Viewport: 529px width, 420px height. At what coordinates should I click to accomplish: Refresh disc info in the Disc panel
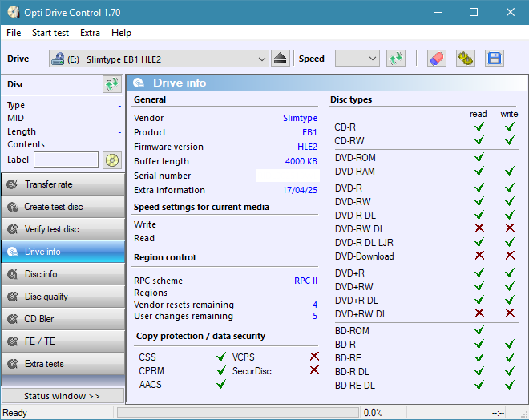(x=112, y=84)
